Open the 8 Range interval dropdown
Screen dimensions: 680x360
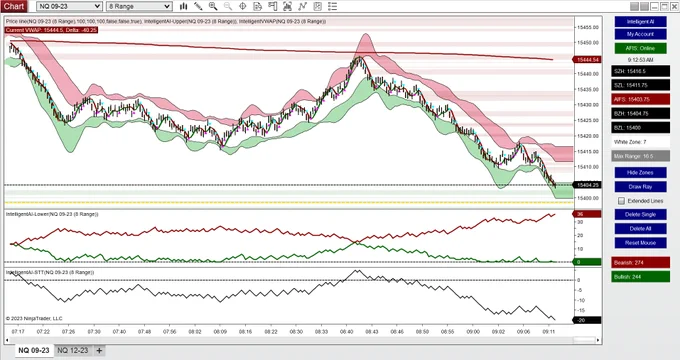click(x=139, y=6)
